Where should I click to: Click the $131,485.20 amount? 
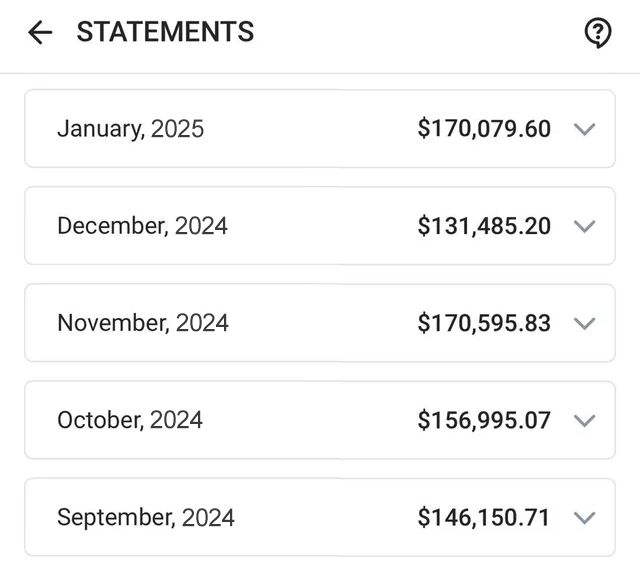[x=484, y=226]
